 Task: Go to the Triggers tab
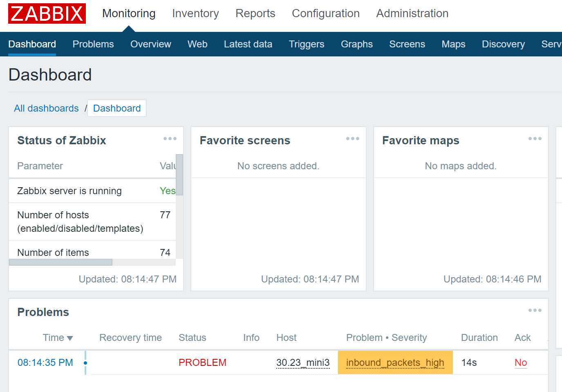pos(307,44)
